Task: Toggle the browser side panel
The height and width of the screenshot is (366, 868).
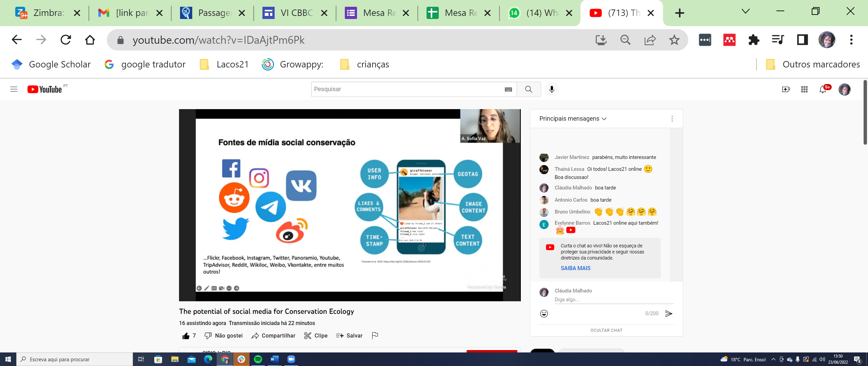Action: (x=802, y=40)
